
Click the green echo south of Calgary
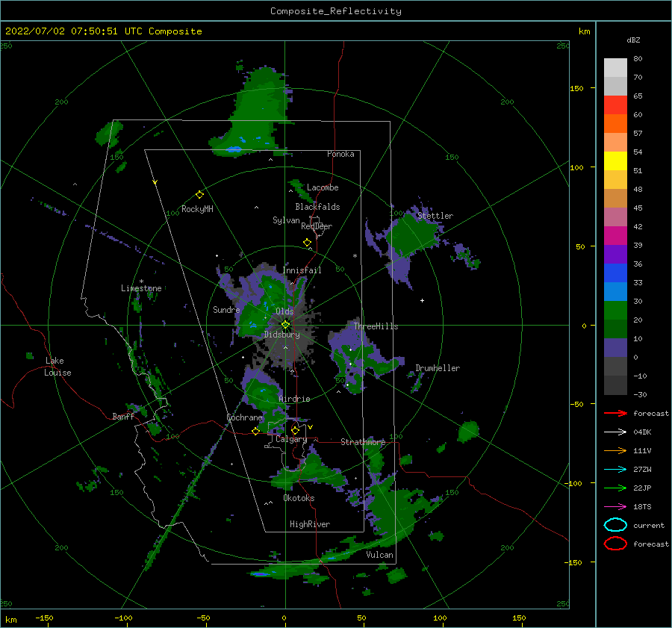[311, 471]
